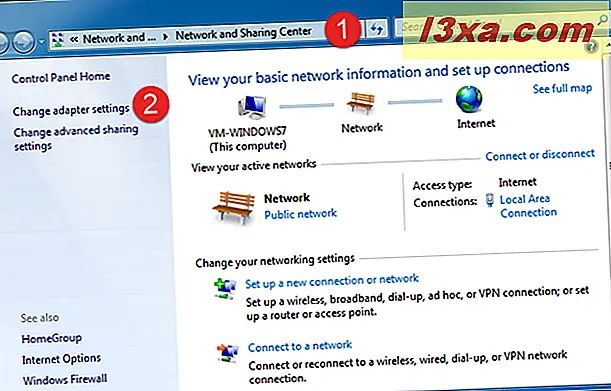Open the Local Area Connection link
Viewport: 611px width, 391px height.
[528, 205]
